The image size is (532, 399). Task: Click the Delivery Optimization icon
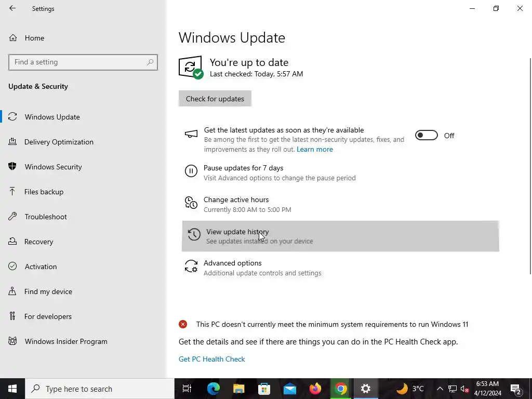click(x=12, y=141)
